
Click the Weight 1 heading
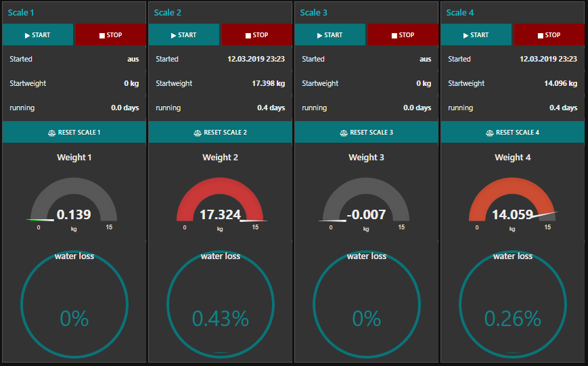tap(74, 158)
